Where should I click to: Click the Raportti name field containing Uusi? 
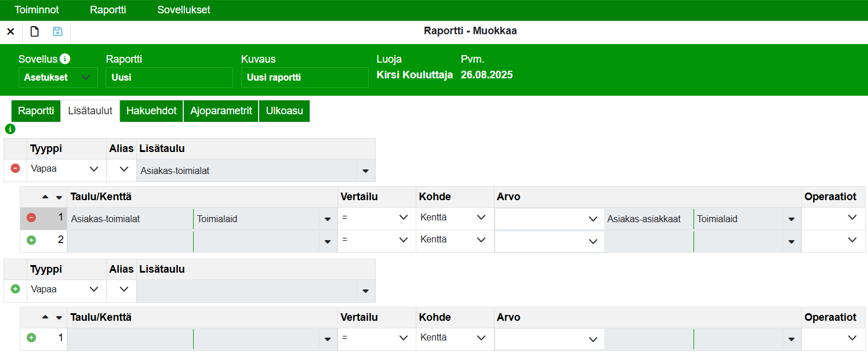tap(169, 78)
